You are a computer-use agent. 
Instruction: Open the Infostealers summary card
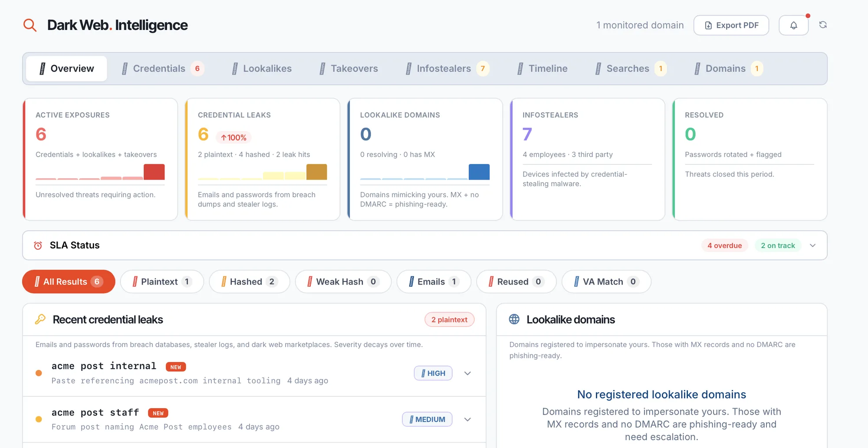click(x=588, y=159)
